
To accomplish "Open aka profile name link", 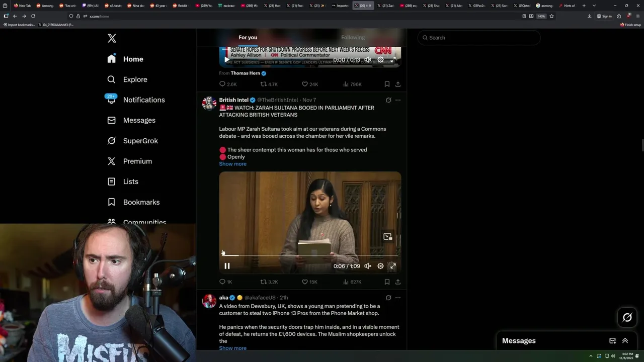I will point(223,298).
